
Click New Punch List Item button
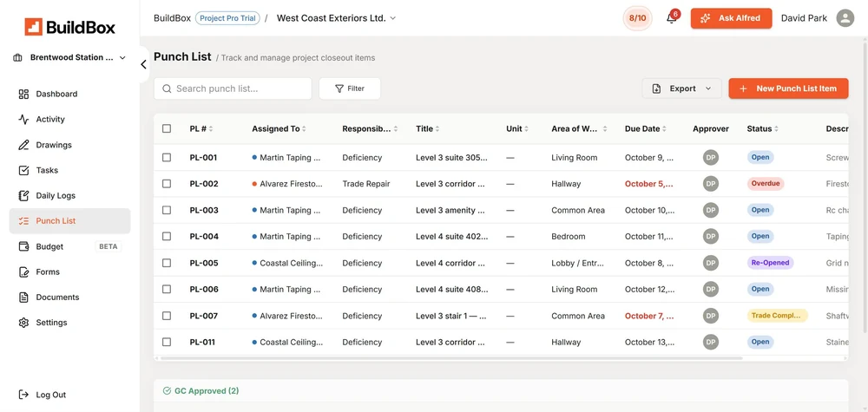tap(788, 88)
